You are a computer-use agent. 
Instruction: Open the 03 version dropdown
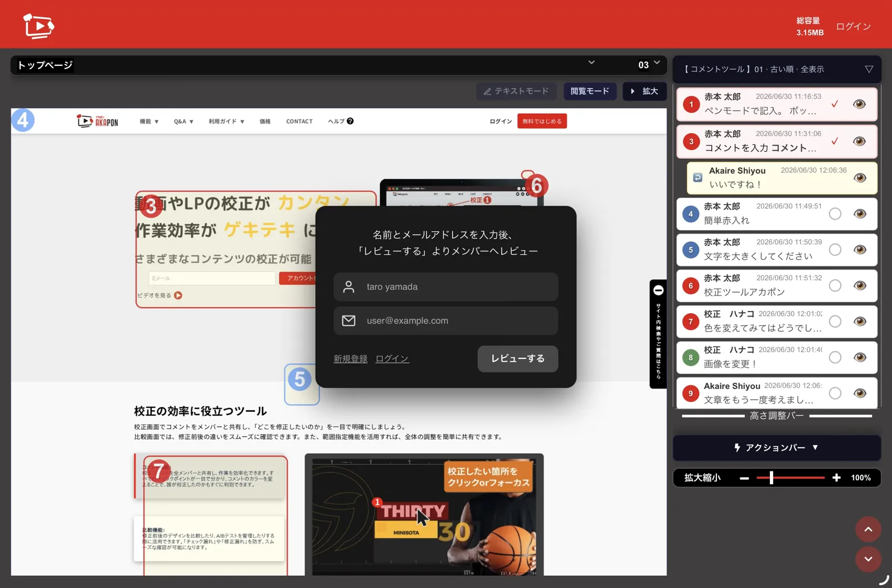point(649,65)
